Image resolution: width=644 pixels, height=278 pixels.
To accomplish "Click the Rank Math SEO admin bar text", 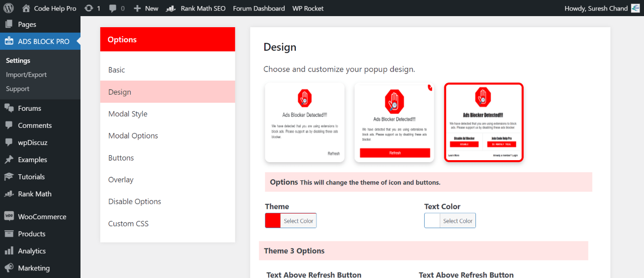I will coord(203,8).
